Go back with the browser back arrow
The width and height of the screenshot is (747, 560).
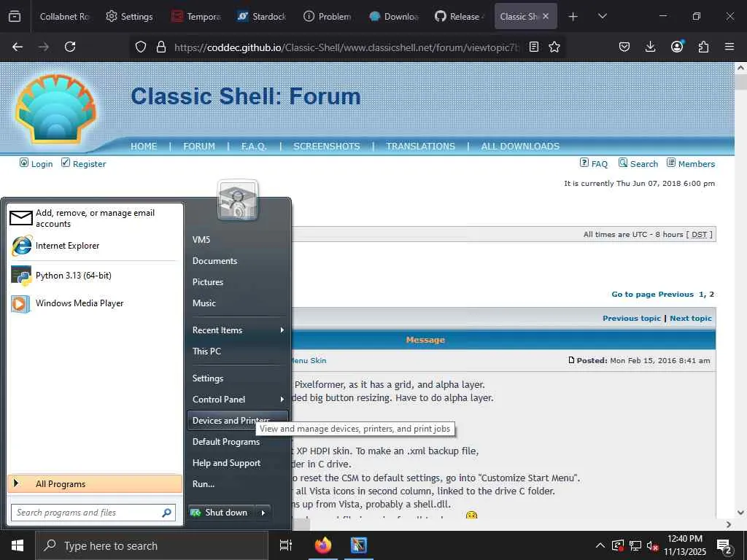(x=18, y=47)
